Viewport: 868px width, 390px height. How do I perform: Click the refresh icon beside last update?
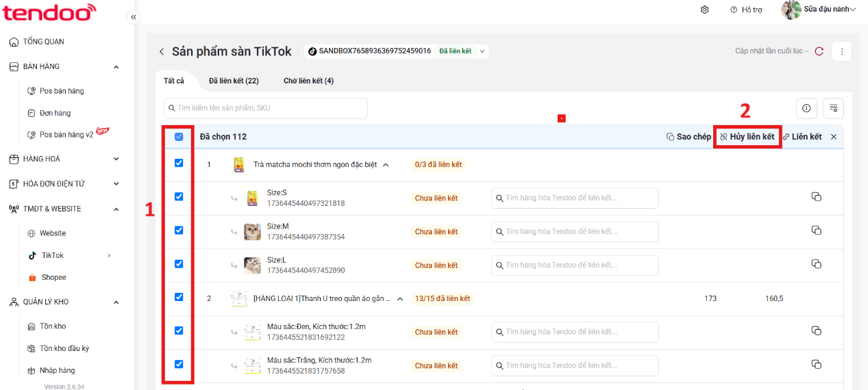pos(819,51)
